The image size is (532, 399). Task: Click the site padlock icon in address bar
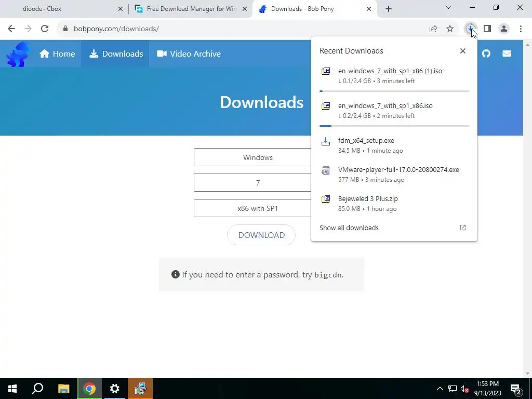click(65, 29)
